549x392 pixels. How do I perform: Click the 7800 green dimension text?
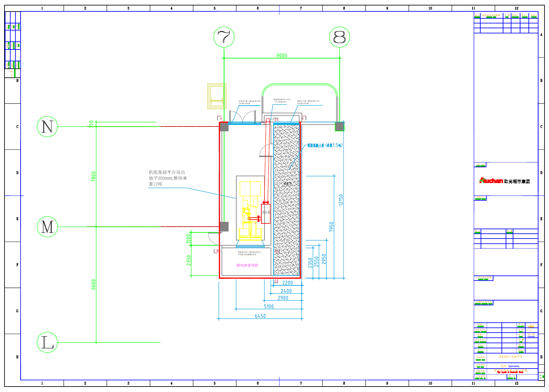tap(93, 176)
